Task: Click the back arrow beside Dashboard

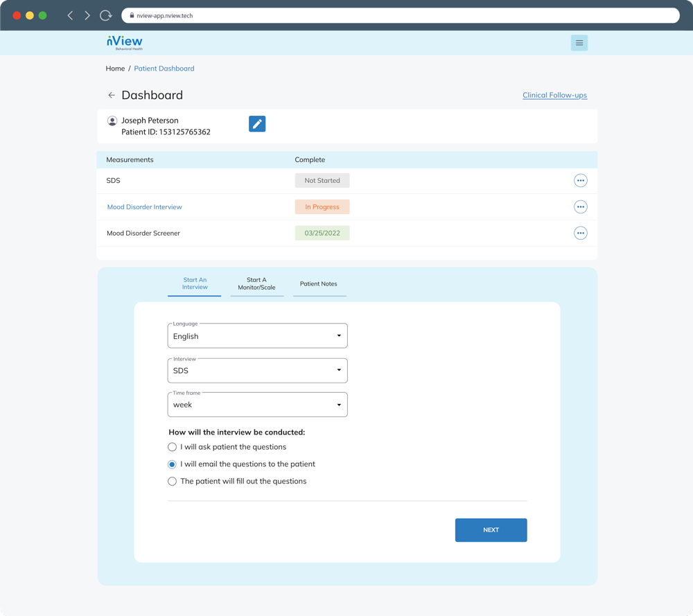Action: click(x=112, y=96)
